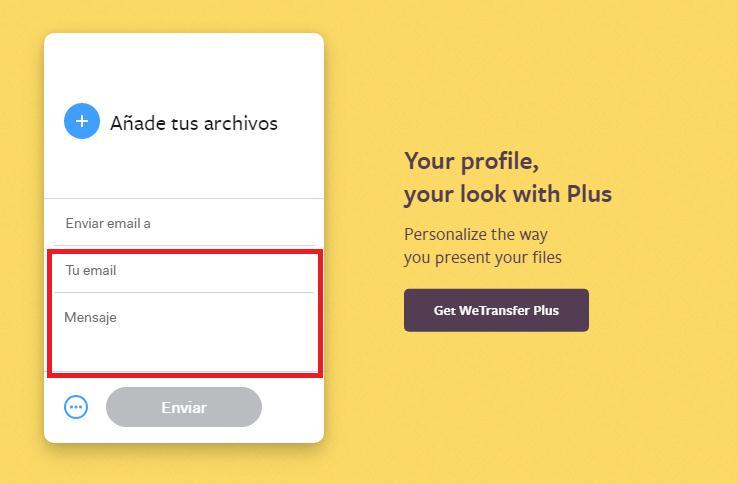The width and height of the screenshot is (737, 484).
Task: Click the blue plus add-files icon
Action: tap(82, 121)
